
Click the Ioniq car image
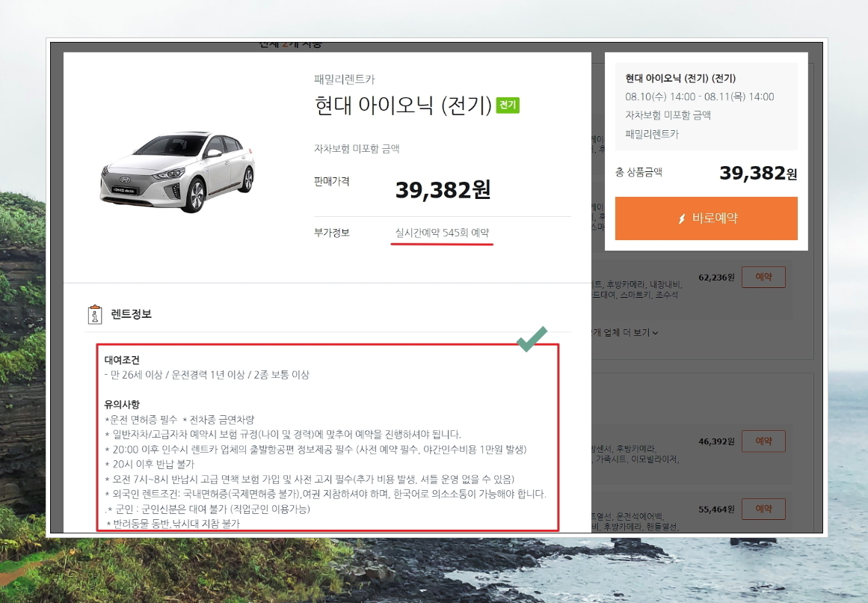coord(178,171)
